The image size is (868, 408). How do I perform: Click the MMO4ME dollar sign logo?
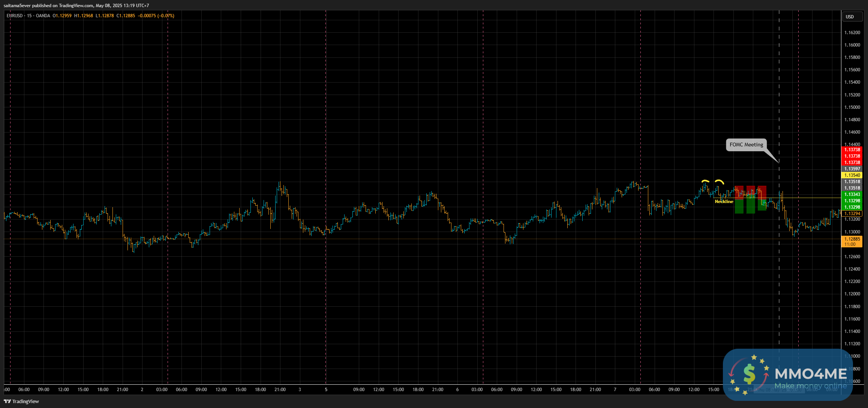(x=749, y=374)
